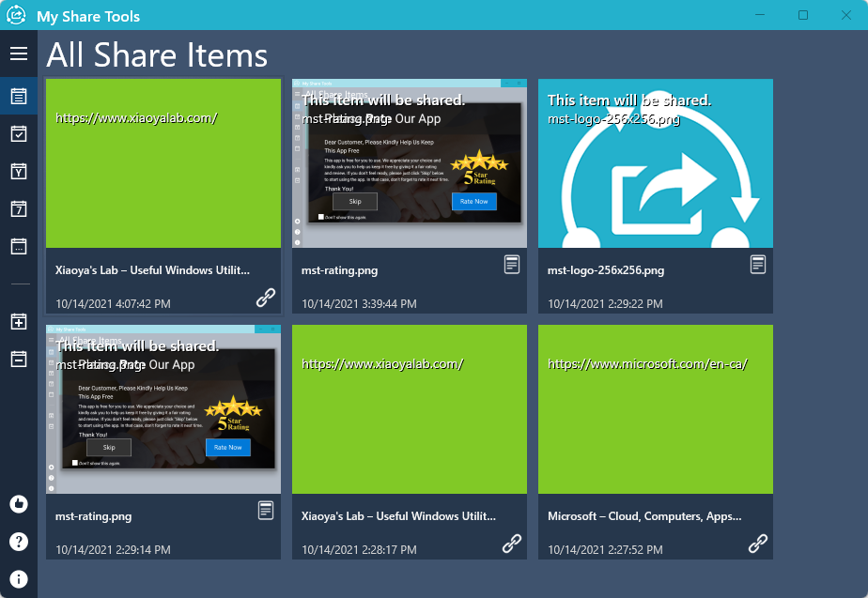Click the https://www.xiaoyalab.com/ URL on first tile

pos(136,118)
